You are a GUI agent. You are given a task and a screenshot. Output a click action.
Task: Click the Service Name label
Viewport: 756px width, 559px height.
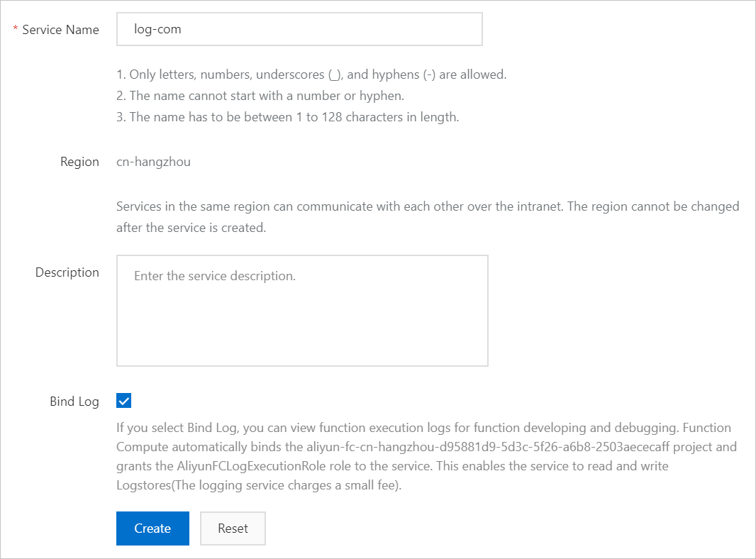coord(60,30)
